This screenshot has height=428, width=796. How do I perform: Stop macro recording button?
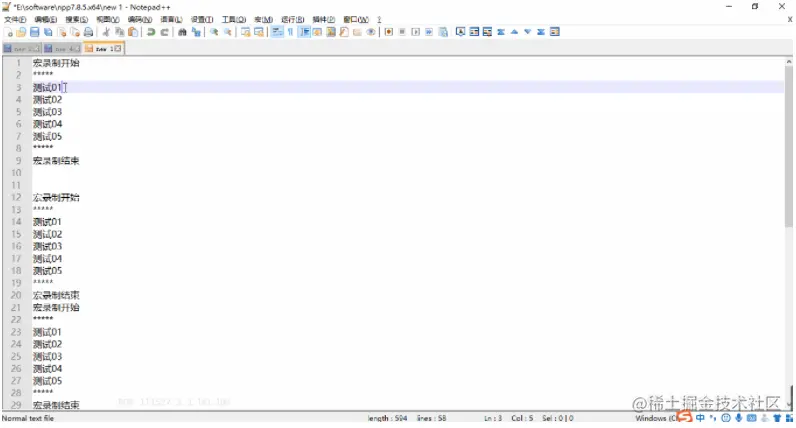[x=402, y=32]
